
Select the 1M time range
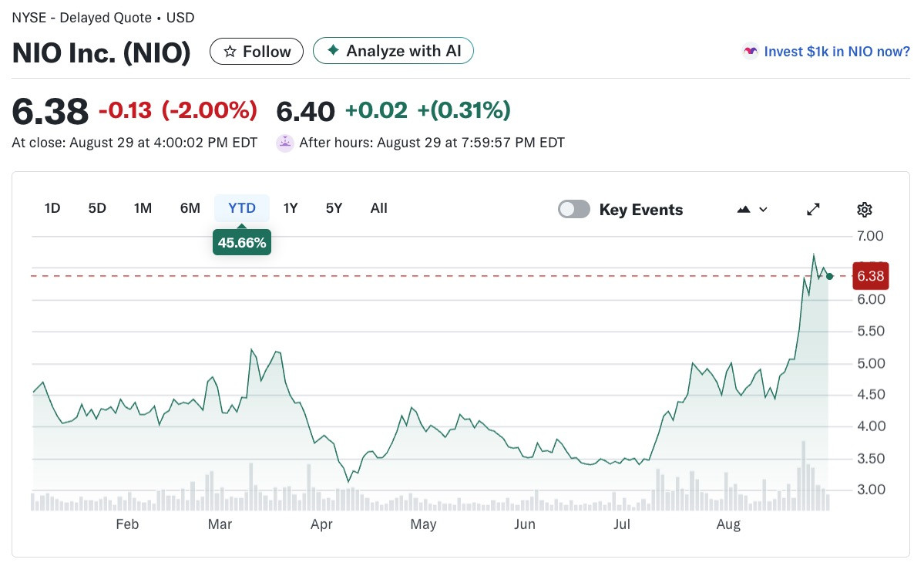pyautogui.click(x=143, y=208)
